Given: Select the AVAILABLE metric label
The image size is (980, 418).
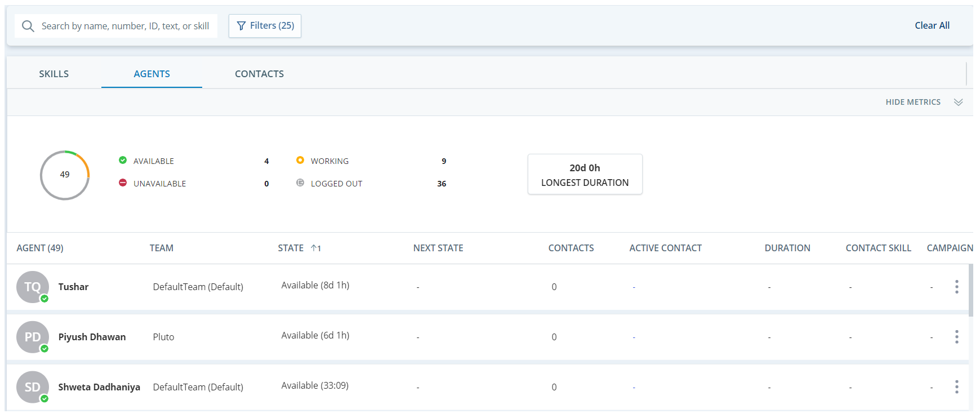Looking at the screenshot, I should [x=154, y=161].
